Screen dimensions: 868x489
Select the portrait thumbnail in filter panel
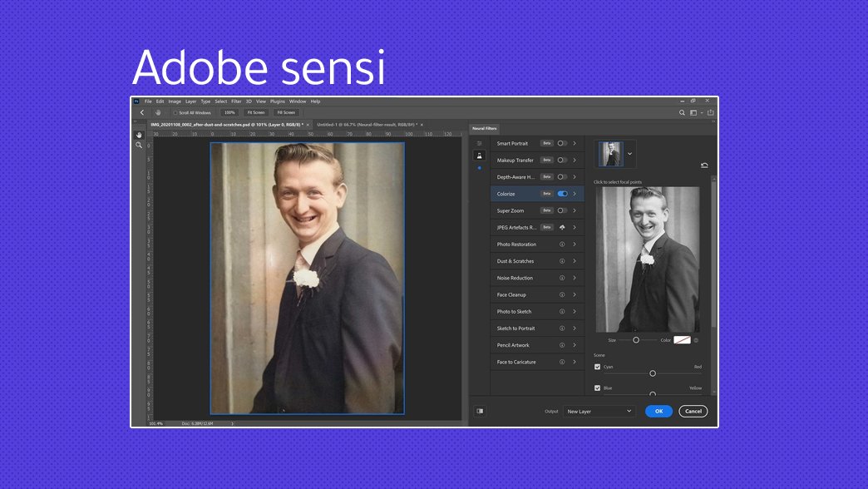[610, 154]
